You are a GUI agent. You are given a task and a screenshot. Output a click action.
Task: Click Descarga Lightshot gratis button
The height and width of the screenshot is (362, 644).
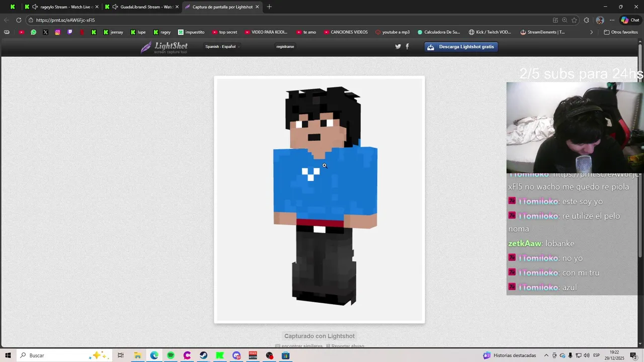(x=461, y=47)
